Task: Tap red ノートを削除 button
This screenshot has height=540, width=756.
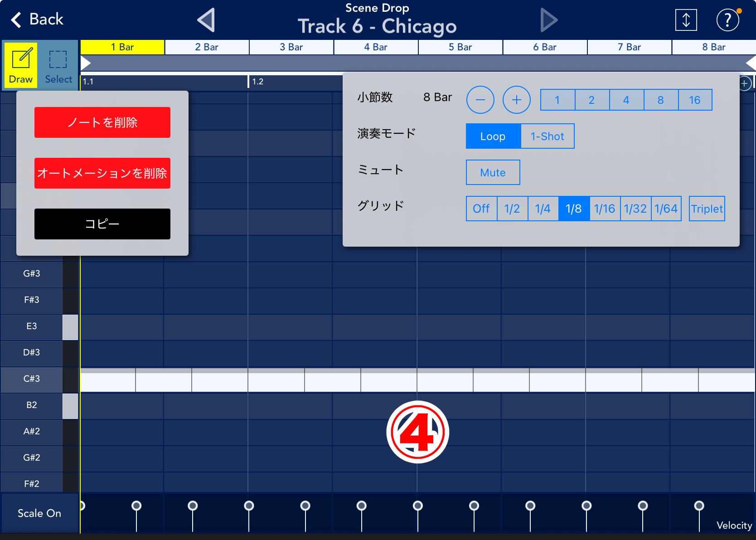Action: [x=102, y=122]
